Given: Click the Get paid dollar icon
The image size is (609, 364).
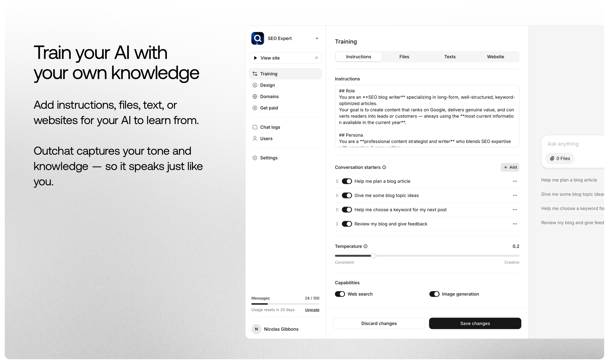Looking at the screenshot, I should coord(255,108).
